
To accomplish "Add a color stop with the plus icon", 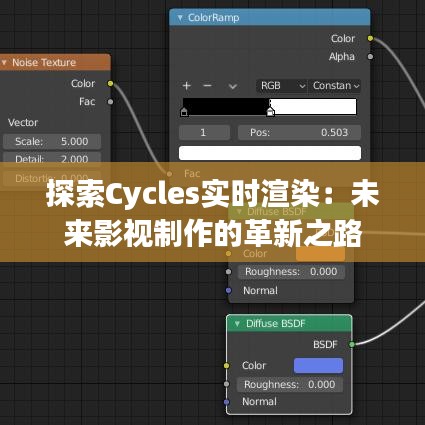I will pos(187,86).
